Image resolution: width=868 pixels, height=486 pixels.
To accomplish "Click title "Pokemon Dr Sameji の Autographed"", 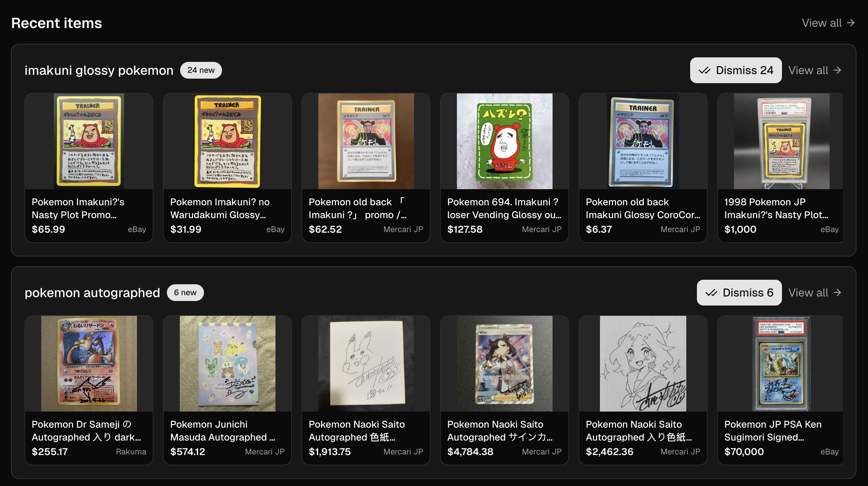I will [x=86, y=431].
